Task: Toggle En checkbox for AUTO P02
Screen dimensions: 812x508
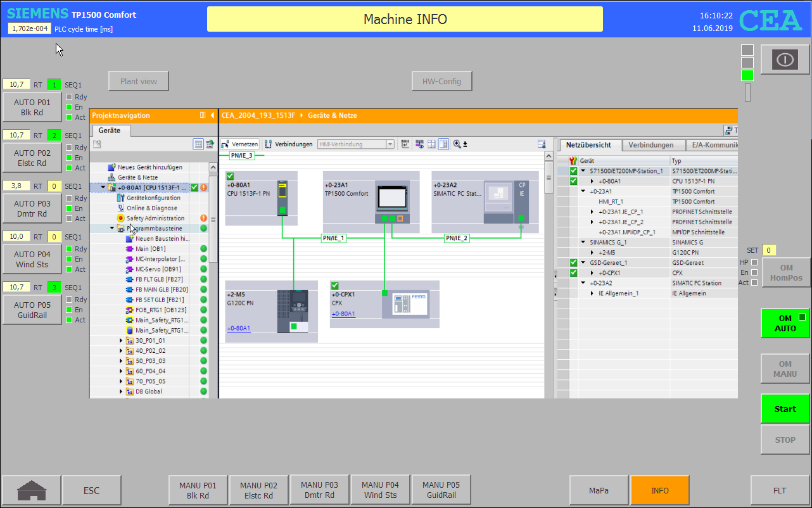Action: [69, 158]
